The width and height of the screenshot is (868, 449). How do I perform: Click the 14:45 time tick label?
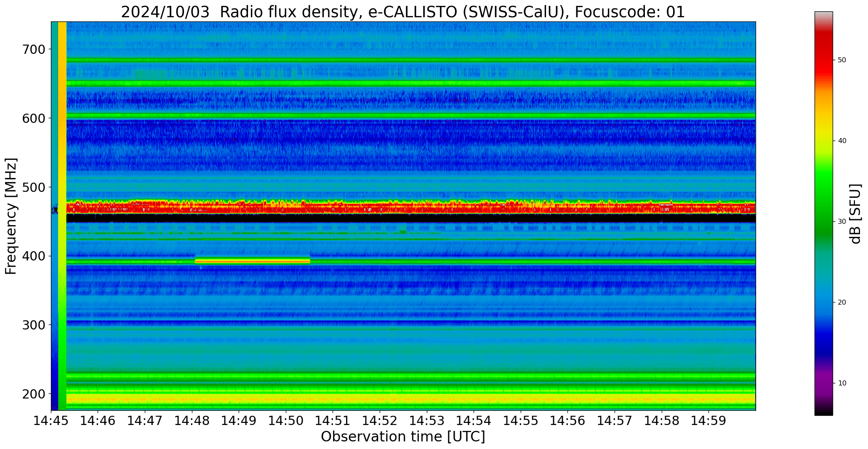pos(51,421)
